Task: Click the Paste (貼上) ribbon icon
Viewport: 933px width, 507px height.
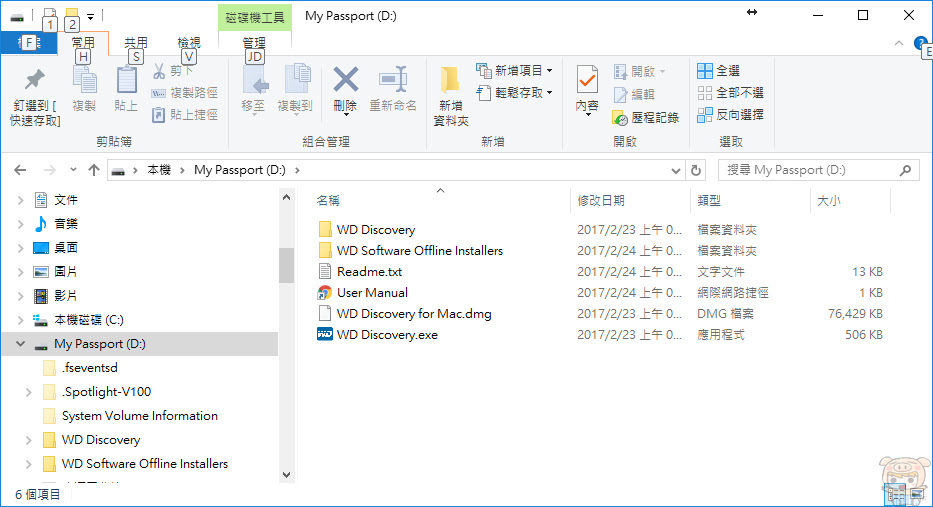Action: (x=126, y=80)
